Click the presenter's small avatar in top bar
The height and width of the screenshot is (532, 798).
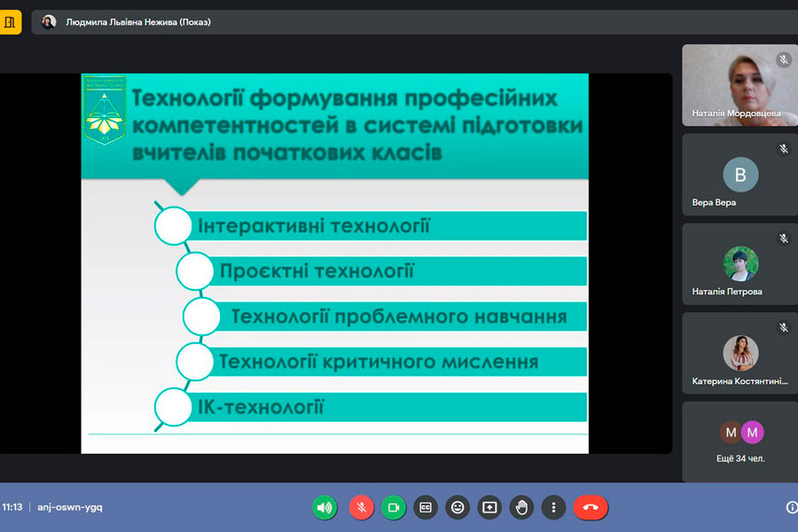(49, 22)
